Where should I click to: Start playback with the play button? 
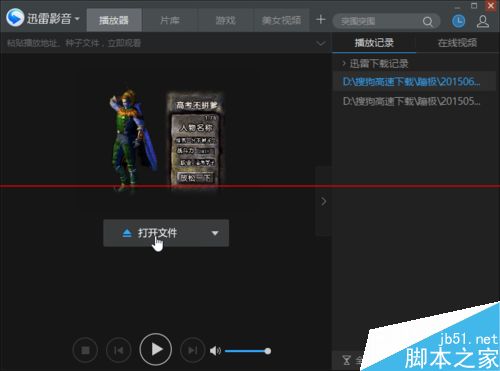point(156,349)
